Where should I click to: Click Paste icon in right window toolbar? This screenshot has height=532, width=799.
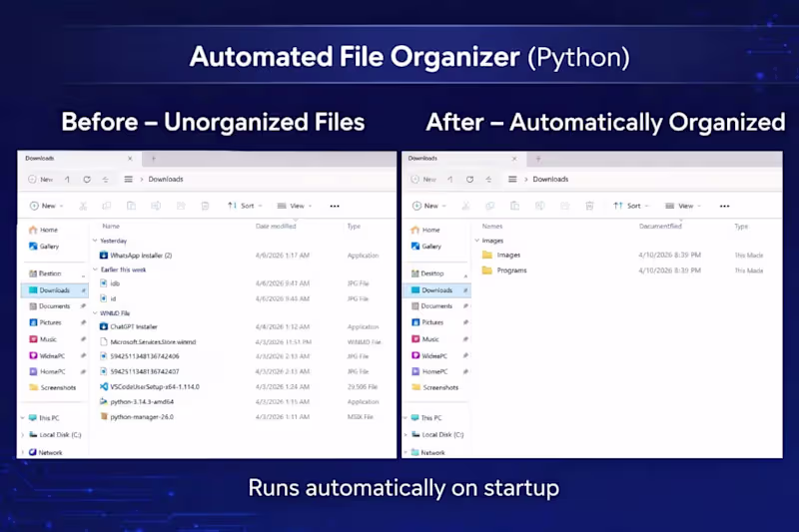click(514, 206)
